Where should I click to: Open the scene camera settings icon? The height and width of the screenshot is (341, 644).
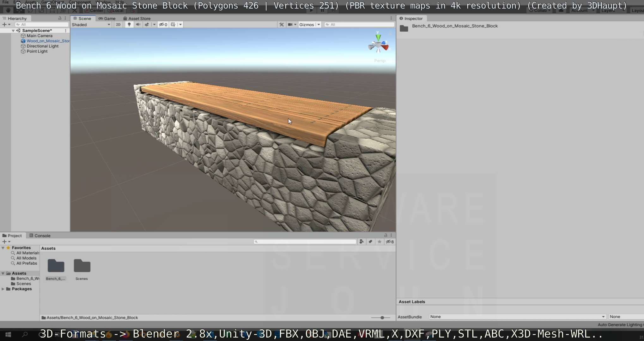point(290,25)
